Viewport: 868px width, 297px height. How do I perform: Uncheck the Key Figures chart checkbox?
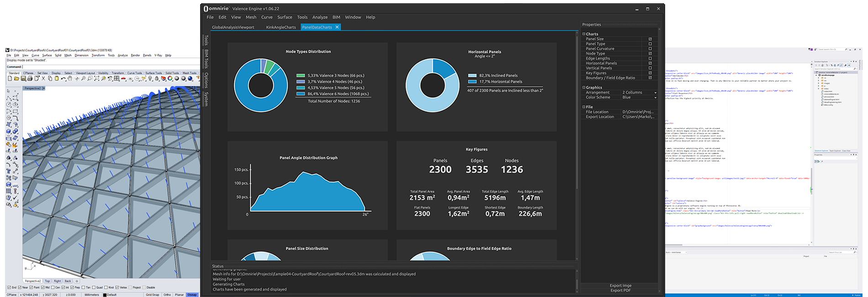[650, 73]
